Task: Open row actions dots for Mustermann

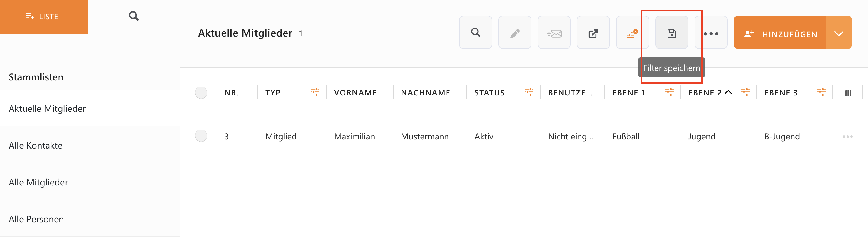Action: pos(847,136)
